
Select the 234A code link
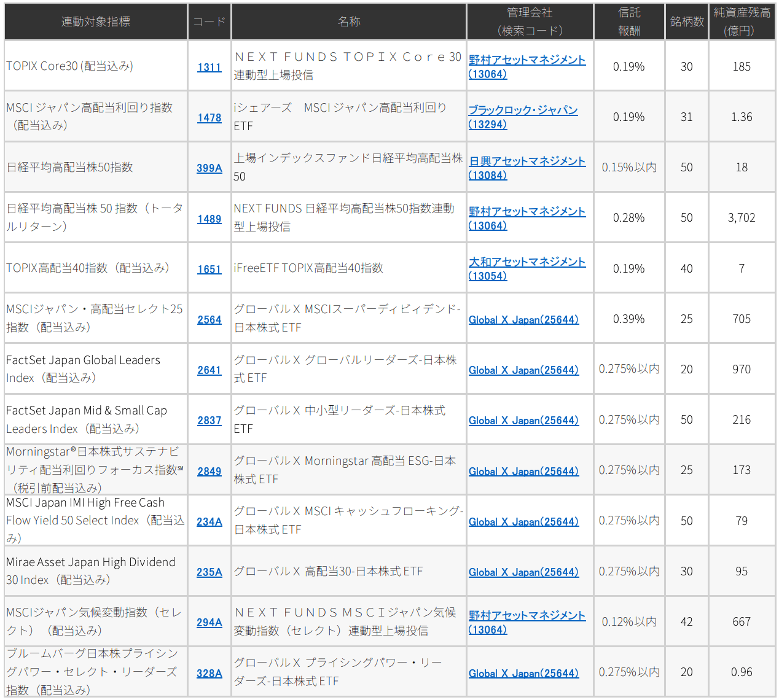click(209, 521)
